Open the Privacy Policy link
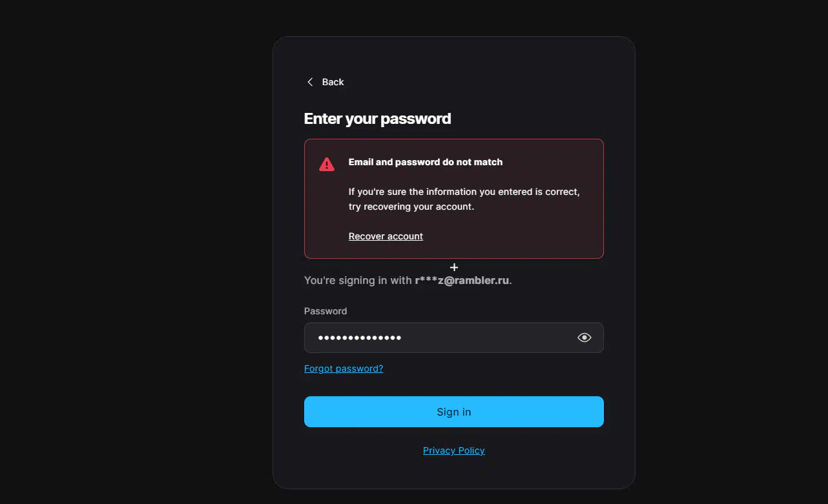Image resolution: width=828 pixels, height=504 pixels. [x=454, y=450]
